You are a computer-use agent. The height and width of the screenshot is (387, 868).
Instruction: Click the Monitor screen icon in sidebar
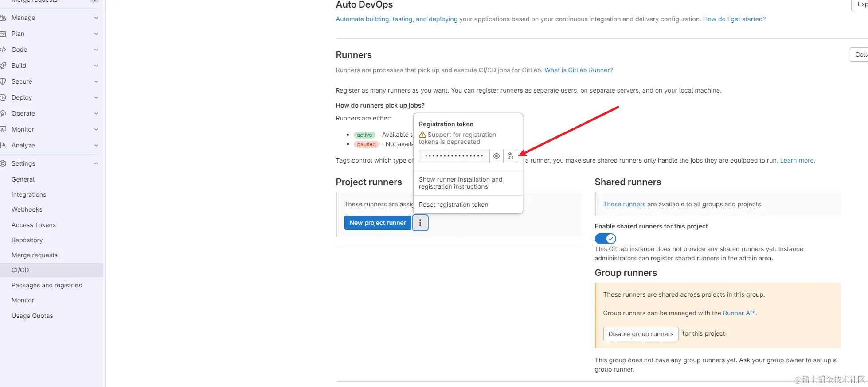click(x=3, y=129)
